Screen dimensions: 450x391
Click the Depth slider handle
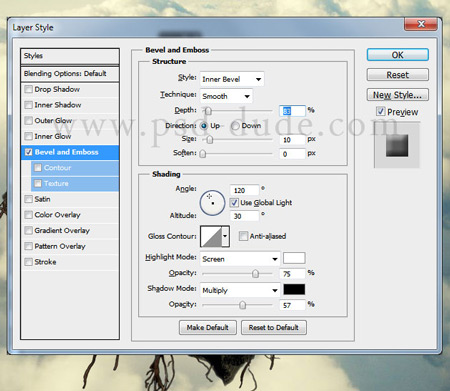coord(208,111)
